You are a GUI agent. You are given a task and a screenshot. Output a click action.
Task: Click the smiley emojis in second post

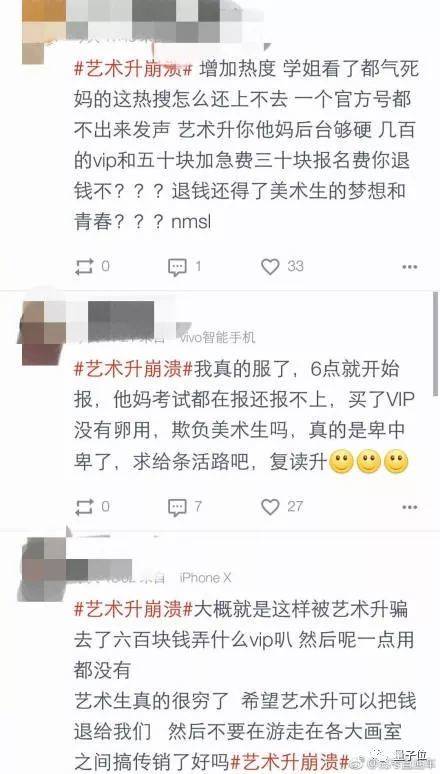click(x=369, y=462)
